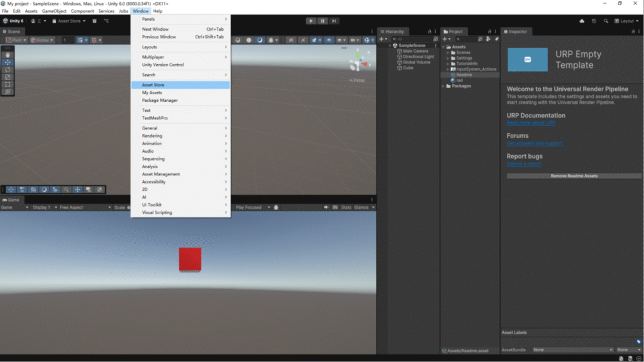Choose Asset Store from Window menu
644x362 pixels.
[x=180, y=85]
